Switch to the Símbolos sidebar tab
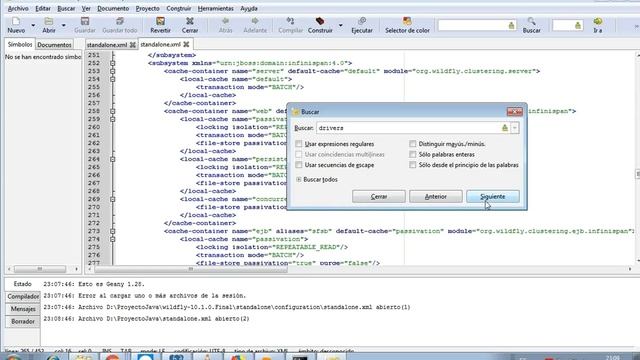The height and width of the screenshot is (360, 640). coord(20,44)
